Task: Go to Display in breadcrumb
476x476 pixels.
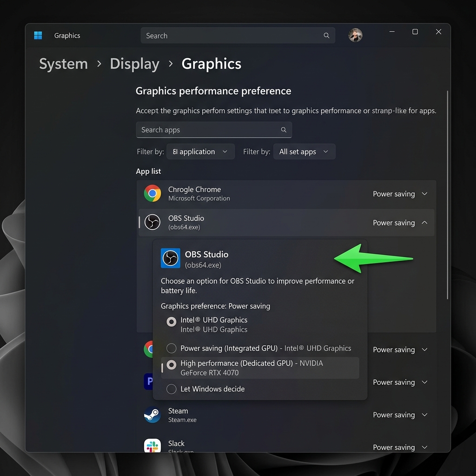Action: pyautogui.click(x=134, y=64)
